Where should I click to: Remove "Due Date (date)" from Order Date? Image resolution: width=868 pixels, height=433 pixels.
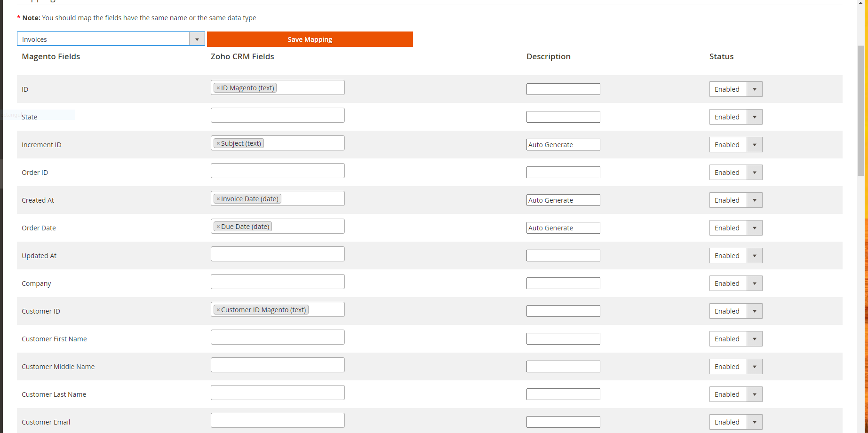click(x=218, y=226)
